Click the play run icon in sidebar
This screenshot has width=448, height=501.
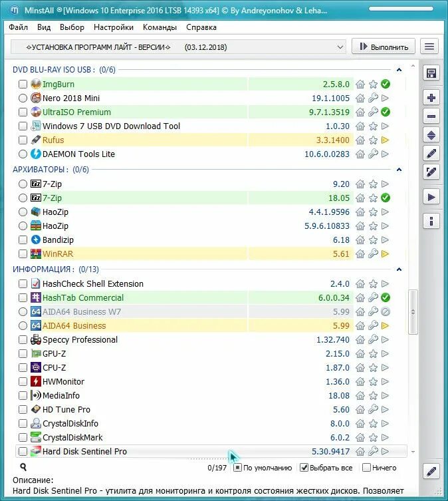(x=431, y=197)
